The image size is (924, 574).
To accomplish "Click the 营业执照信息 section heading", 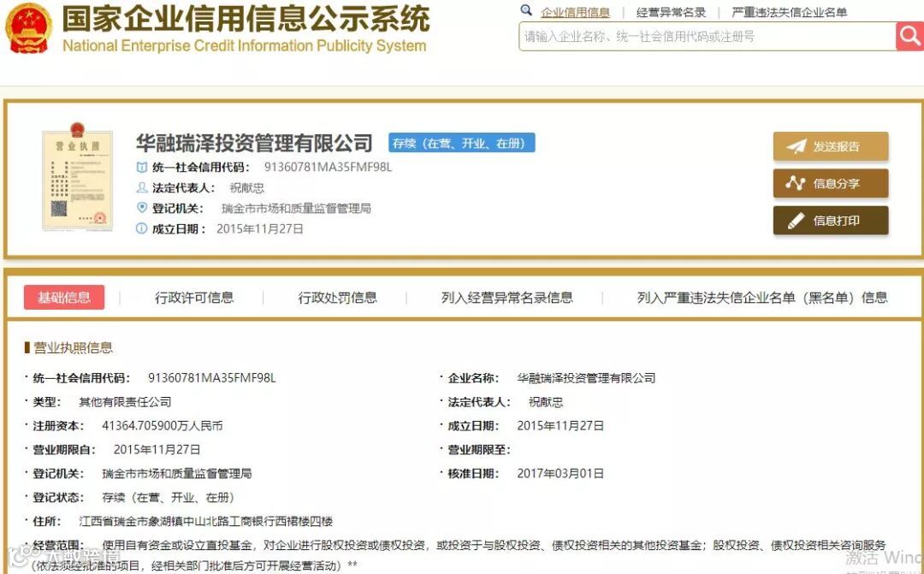I will tap(73, 347).
